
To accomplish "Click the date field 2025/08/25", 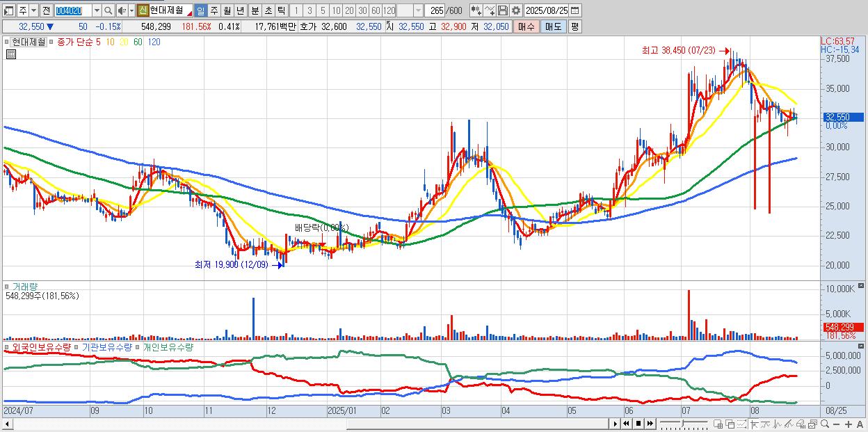I will (546, 10).
